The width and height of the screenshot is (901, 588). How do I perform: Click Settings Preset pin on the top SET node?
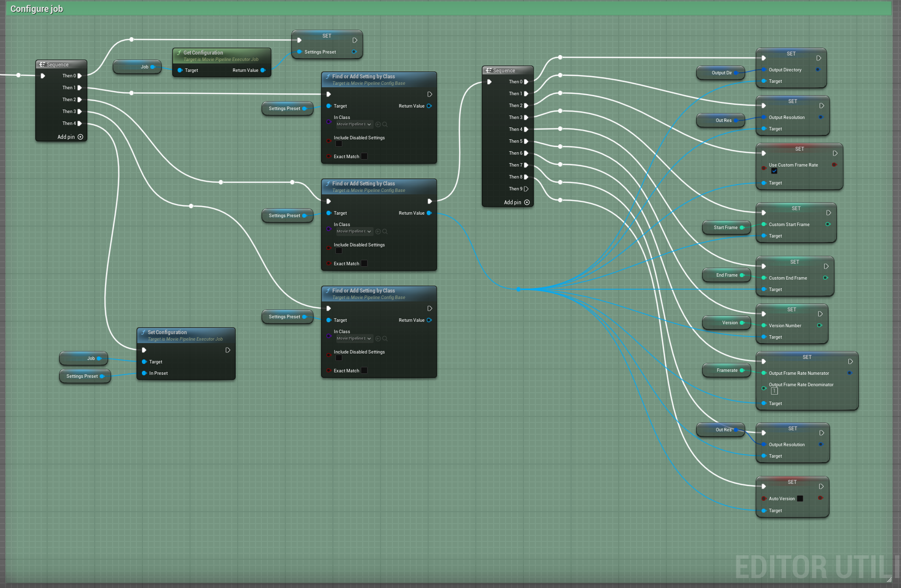click(x=299, y=52)
